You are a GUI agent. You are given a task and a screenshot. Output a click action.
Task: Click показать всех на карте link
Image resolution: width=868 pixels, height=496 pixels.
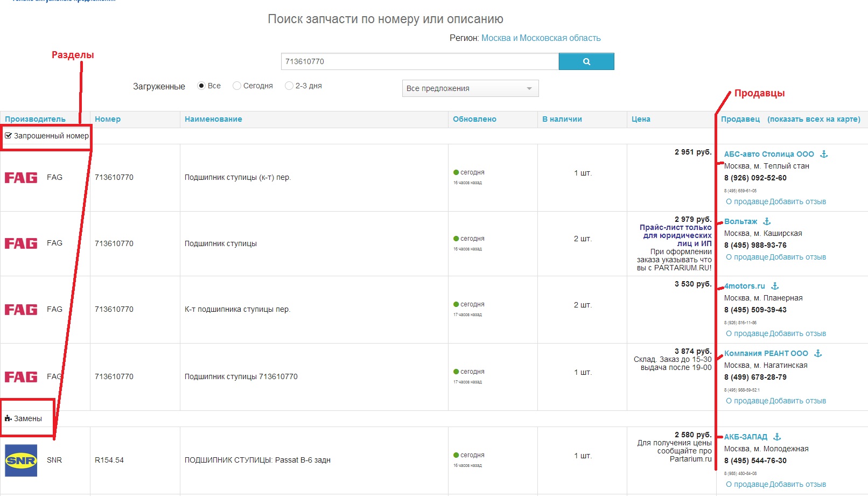coord(814,119)
